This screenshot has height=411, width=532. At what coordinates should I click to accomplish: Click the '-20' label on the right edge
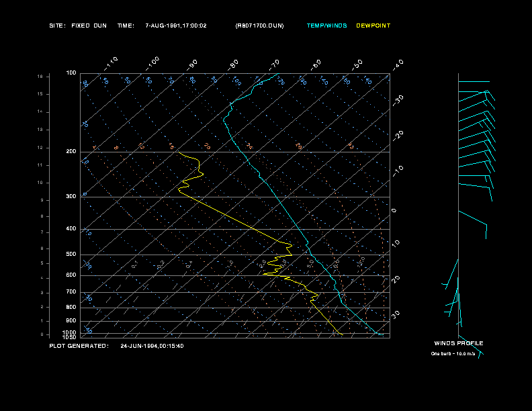click(398, 136)
